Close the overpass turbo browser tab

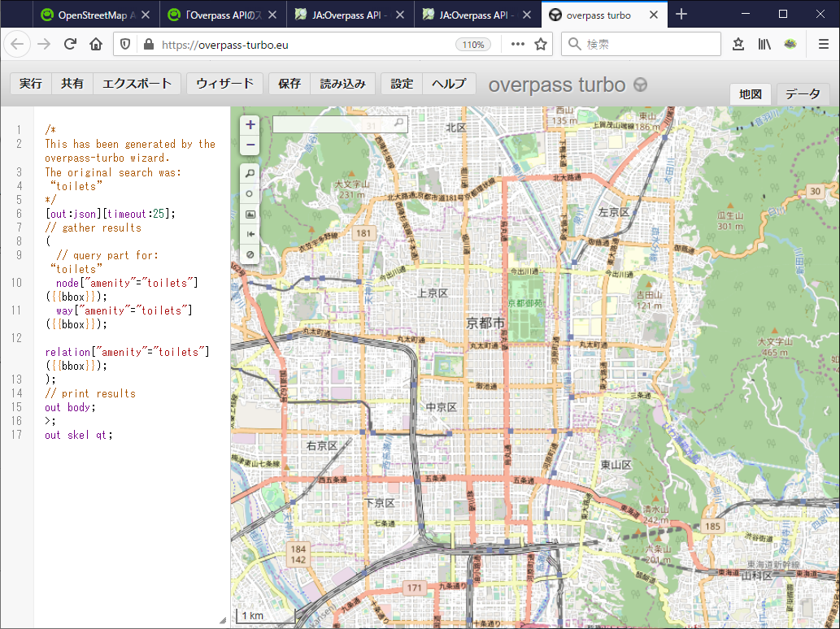[654, 15]
